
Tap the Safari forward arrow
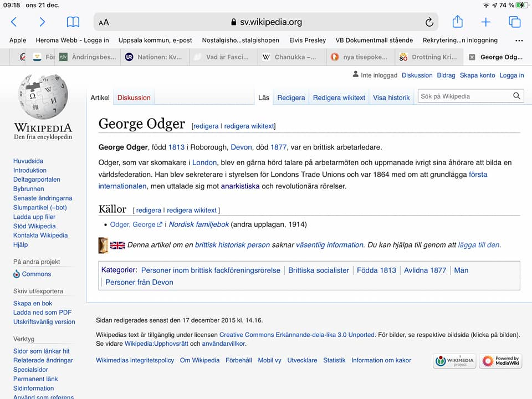pyautogui.click(x=42, y=22)
